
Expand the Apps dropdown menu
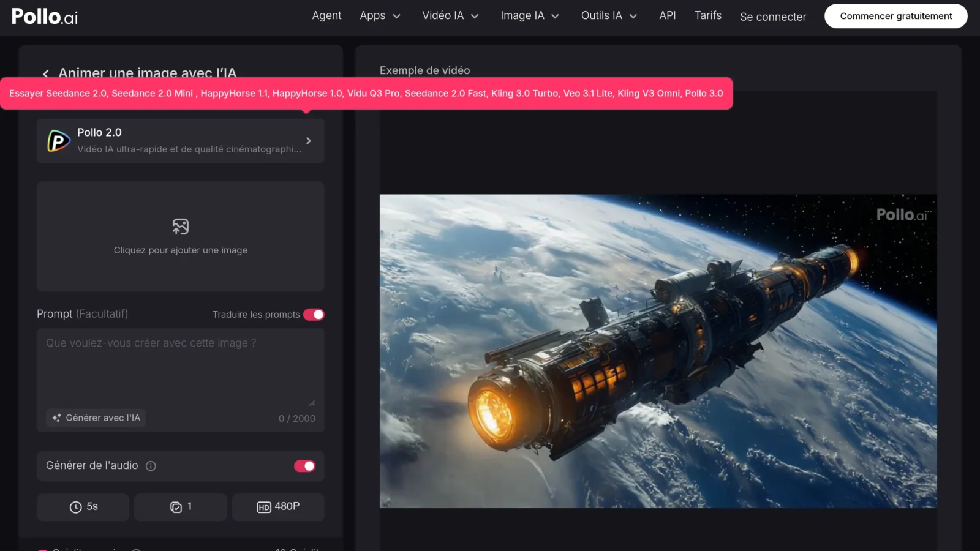(380, 16)
